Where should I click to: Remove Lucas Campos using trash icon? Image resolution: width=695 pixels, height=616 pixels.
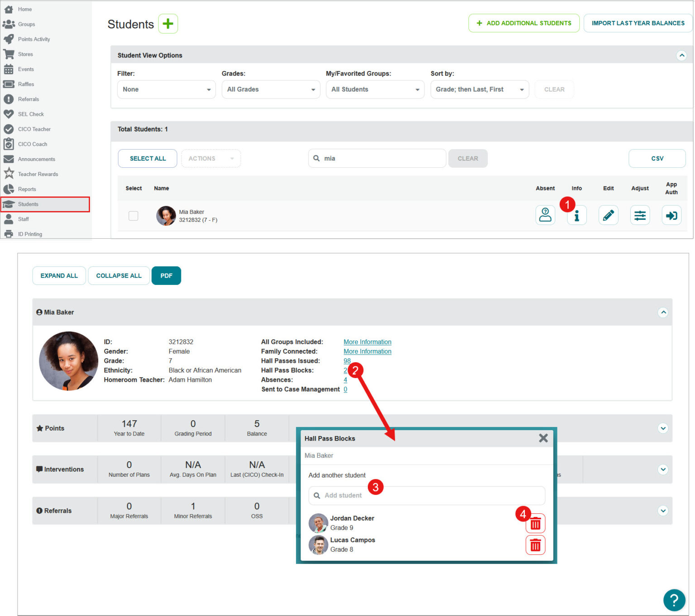(535, 545)
